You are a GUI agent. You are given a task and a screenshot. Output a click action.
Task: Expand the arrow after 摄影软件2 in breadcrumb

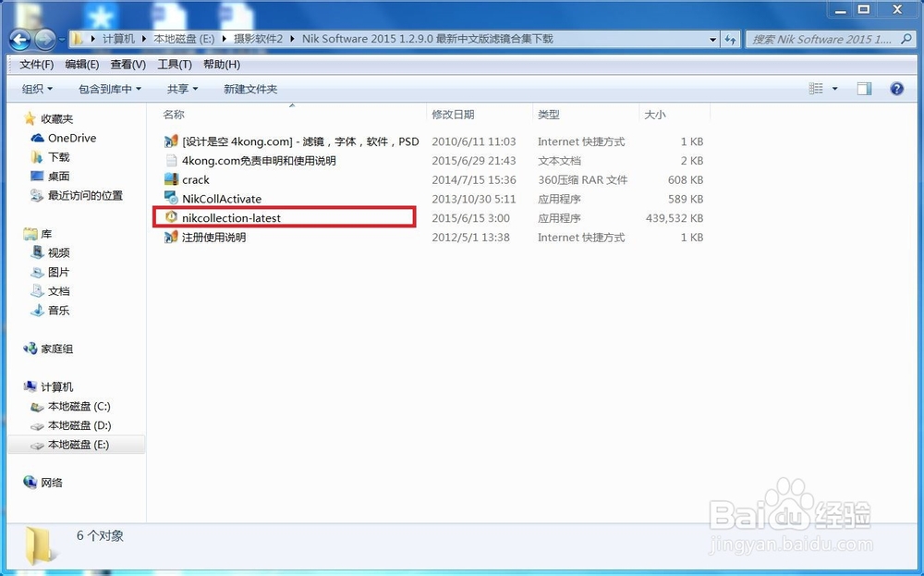pos(292,39)
